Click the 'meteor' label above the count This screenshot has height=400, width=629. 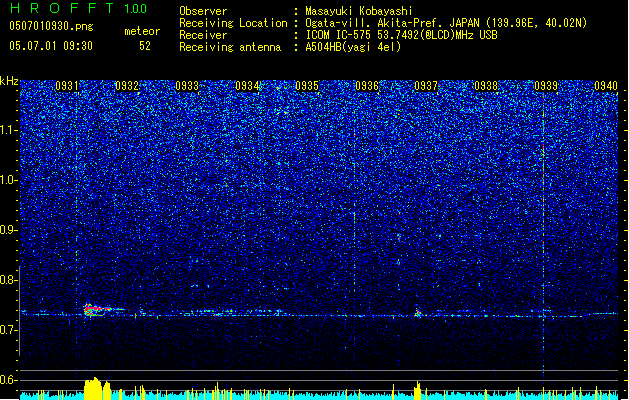tap(142, 31)
